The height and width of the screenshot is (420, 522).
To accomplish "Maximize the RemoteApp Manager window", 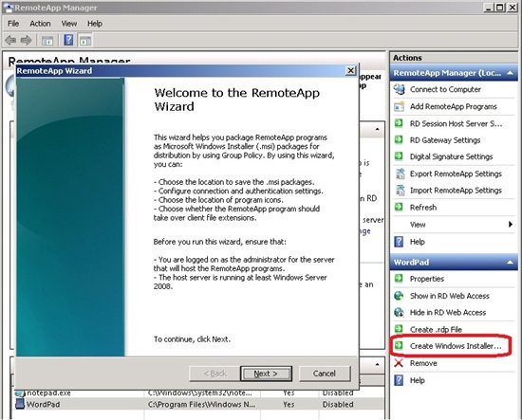I will 499,8.
